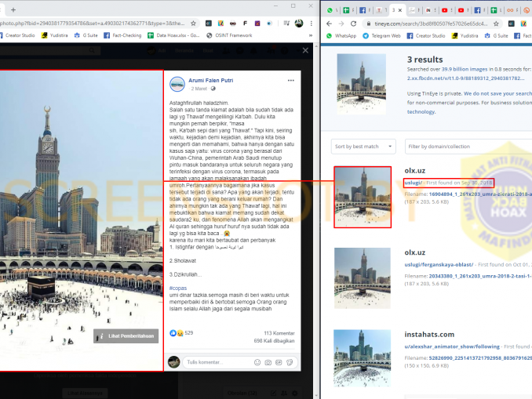Open G Suite bookmark in right browser
This screenshot has width=532, height=399.
tap(497, 35)
